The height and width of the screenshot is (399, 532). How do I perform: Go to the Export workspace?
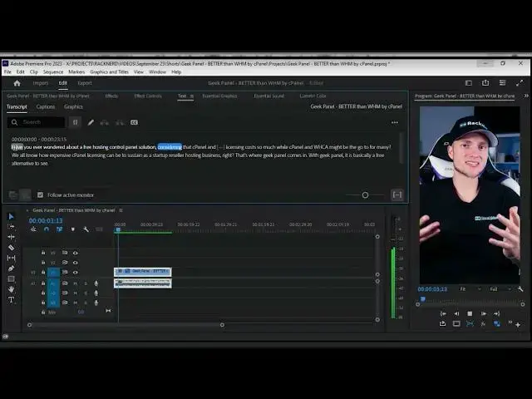pos(85,83)
